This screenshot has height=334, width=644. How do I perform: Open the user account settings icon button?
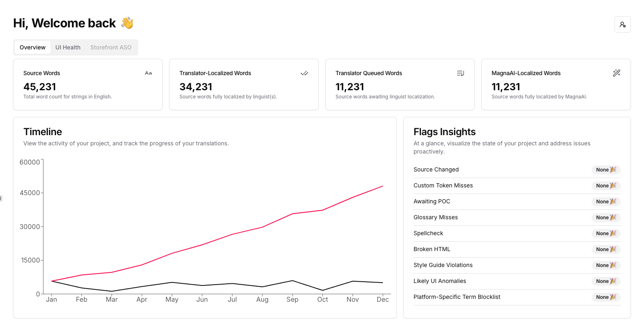[x=622, y=24]
